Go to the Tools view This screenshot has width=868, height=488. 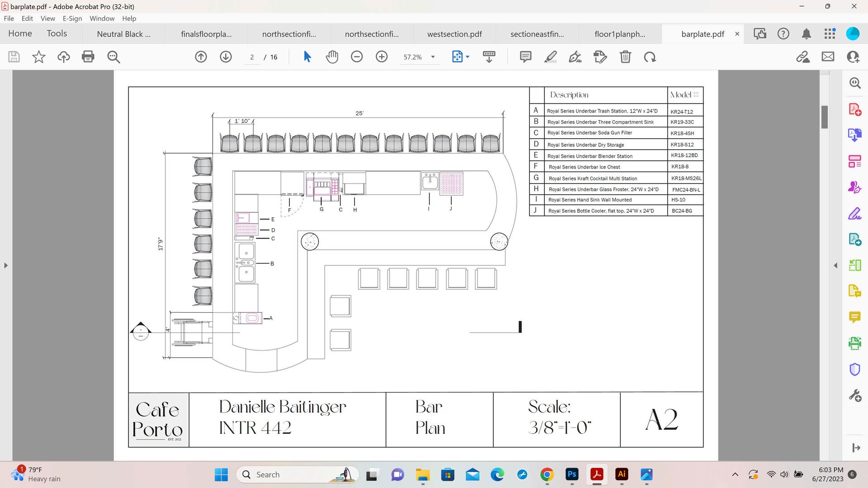point(57,33)
